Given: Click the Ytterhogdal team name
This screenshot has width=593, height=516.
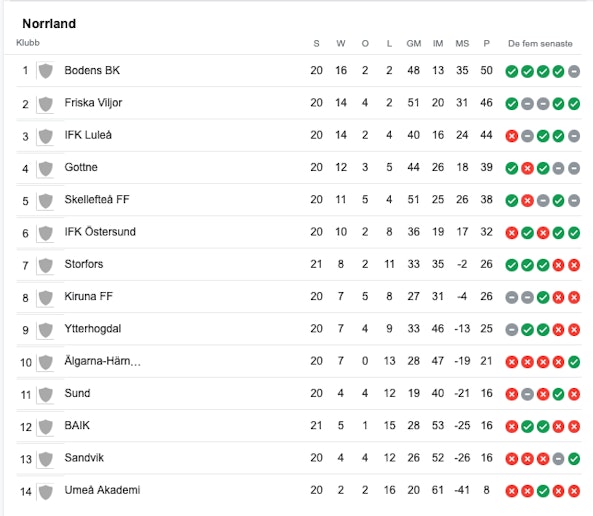Looking at the screenshot, I should [93, 329].
